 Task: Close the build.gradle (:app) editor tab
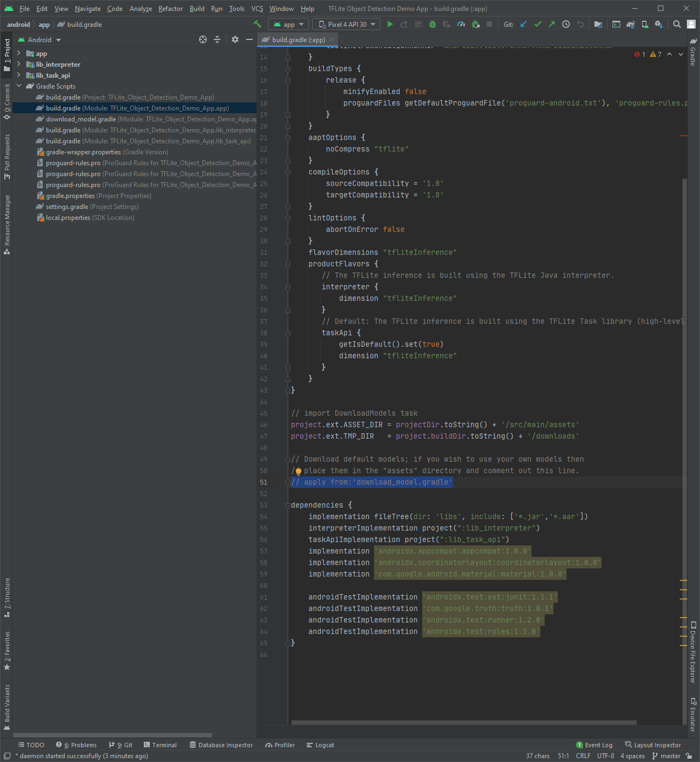331,39
